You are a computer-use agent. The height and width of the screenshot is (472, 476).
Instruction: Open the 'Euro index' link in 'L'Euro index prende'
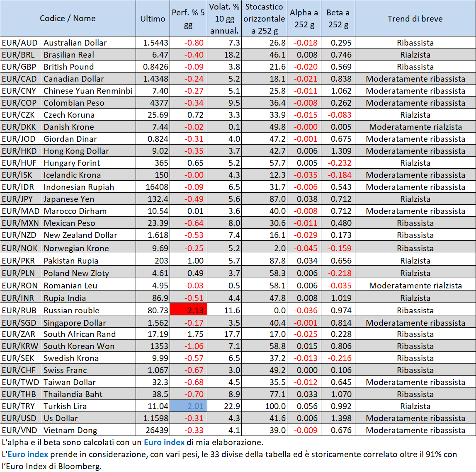click(x=28, y=455)
